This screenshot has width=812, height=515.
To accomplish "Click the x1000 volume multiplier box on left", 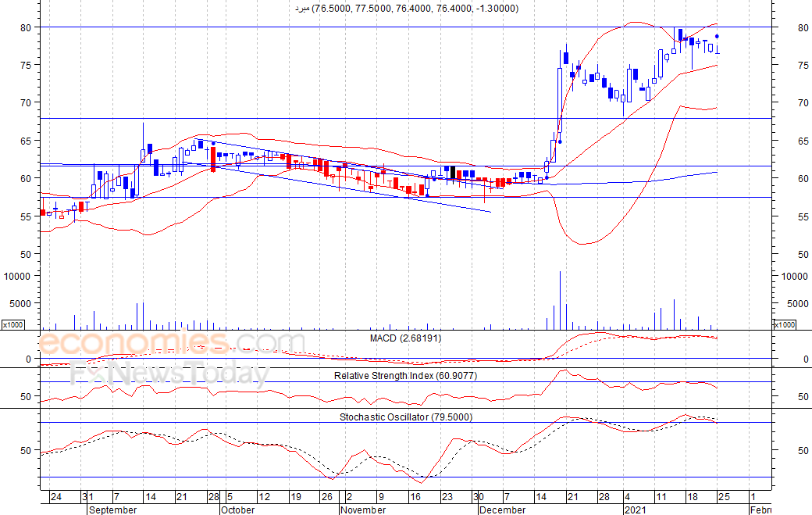I will click(x=12, y=324).
